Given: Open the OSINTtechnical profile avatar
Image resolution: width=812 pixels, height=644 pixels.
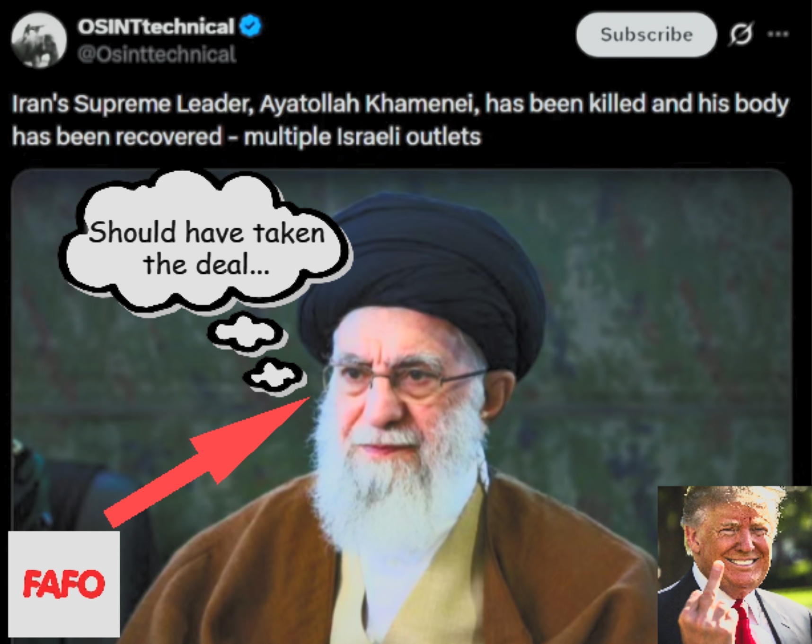Looking at the screenshot, I should [39, 40].
